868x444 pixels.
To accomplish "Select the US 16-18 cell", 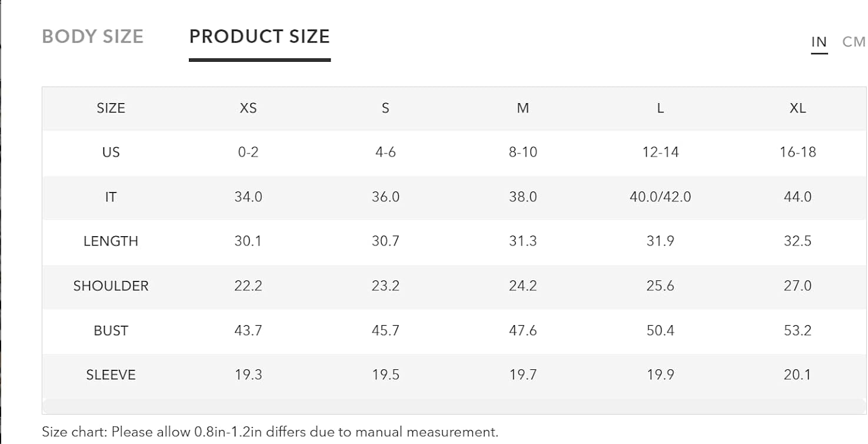I will (x=798, y=153).
